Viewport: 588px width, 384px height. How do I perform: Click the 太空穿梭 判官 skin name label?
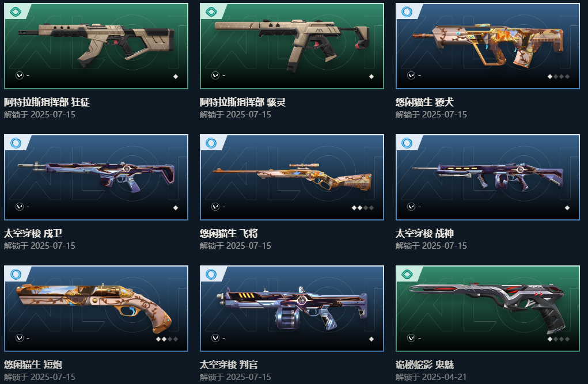coord(229,364)
